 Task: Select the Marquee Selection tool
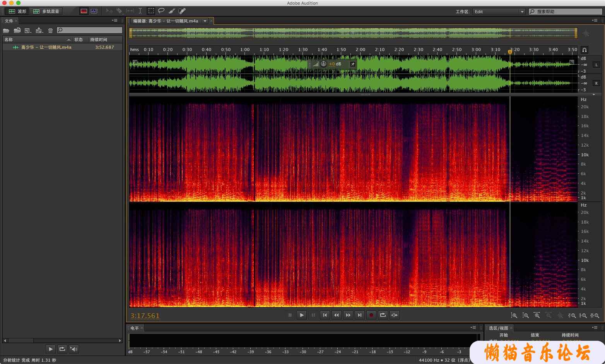pos(151,11)
